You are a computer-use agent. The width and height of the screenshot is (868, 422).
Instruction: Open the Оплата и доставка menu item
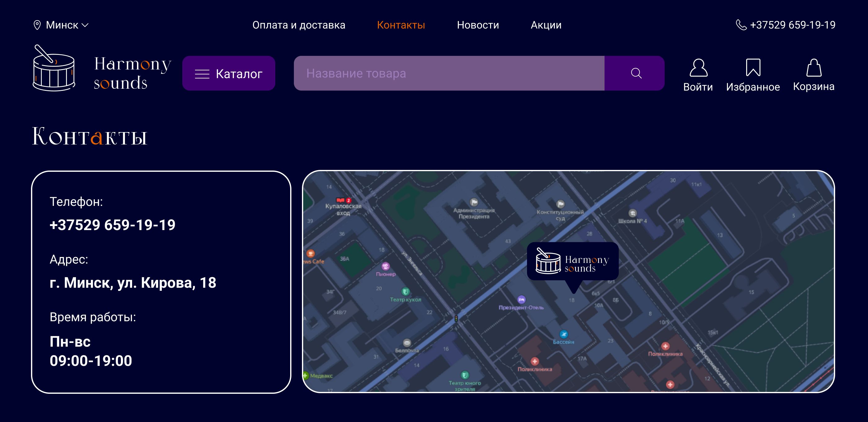(x=299, y=25)
